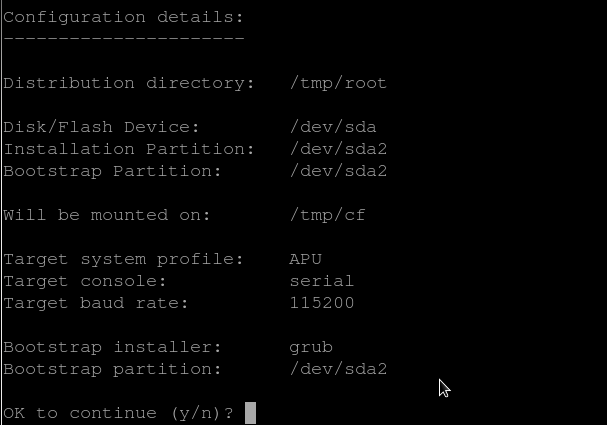Click the 'Configuration details:' heading text
This screenshot has height=425, width=607.
click(123, 17)
